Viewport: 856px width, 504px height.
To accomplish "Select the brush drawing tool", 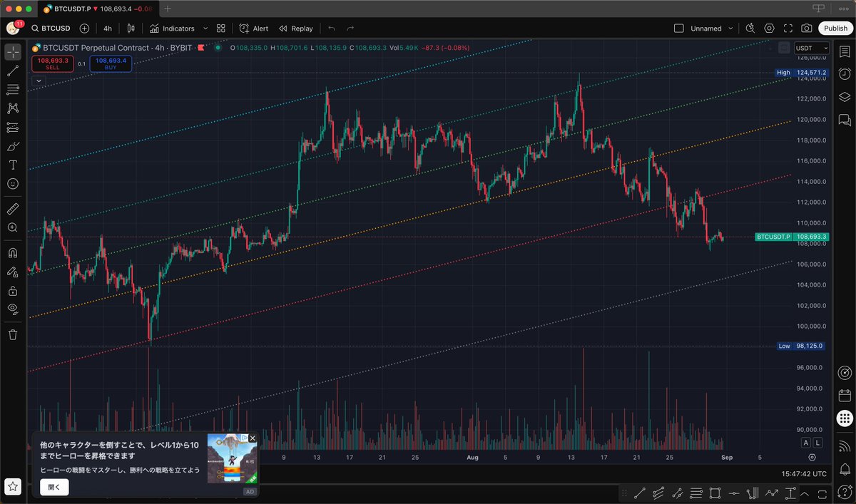I will [x=13, y=146].
